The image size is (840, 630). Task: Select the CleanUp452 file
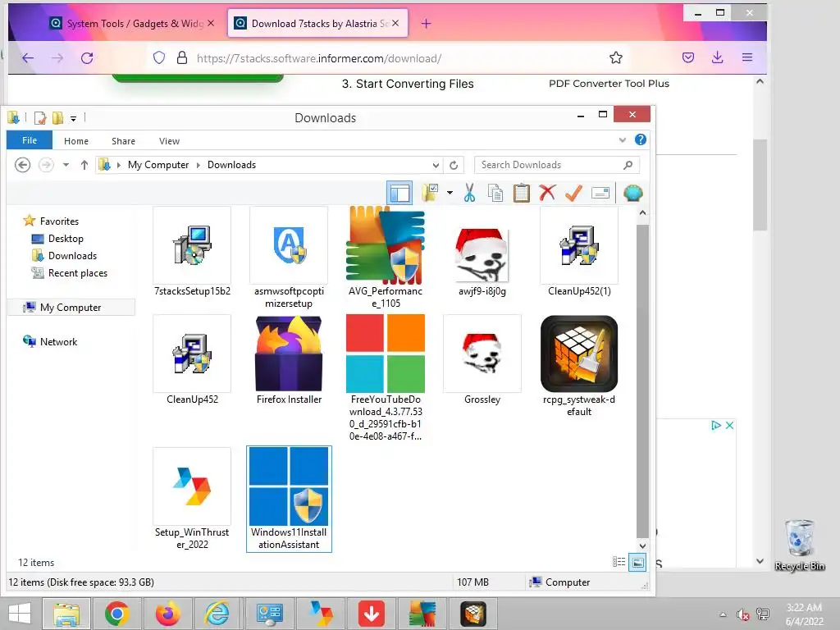point(192,360)
